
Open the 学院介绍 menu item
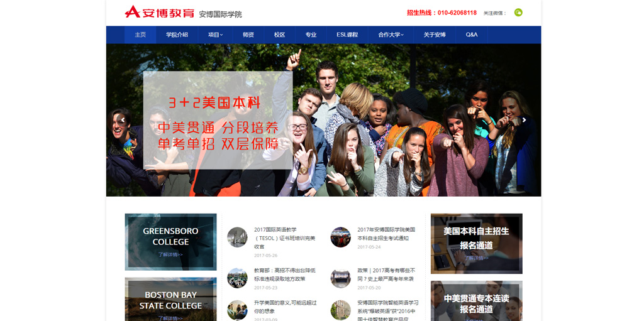pos(177,35)
